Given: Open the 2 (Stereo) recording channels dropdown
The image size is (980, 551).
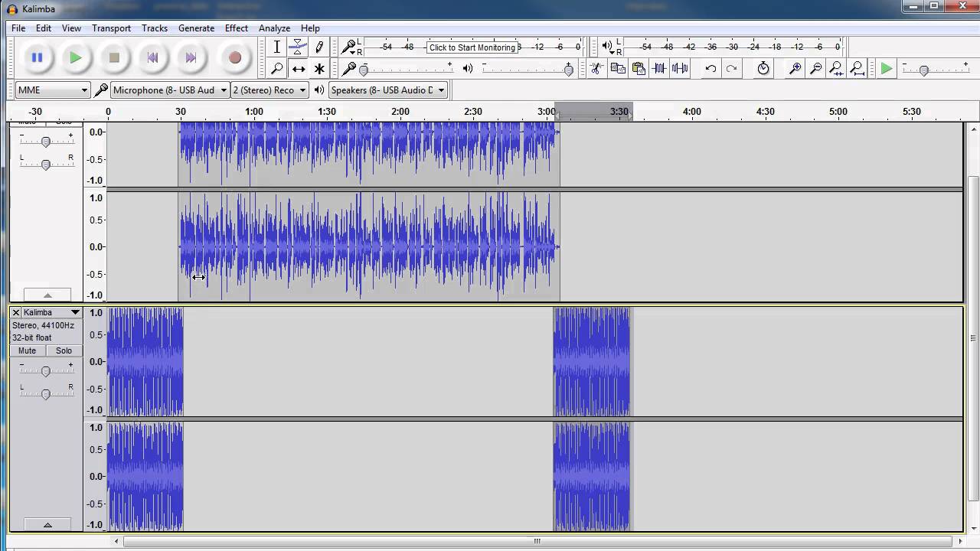Looking at the screenshot, I should tap(269, 90).
